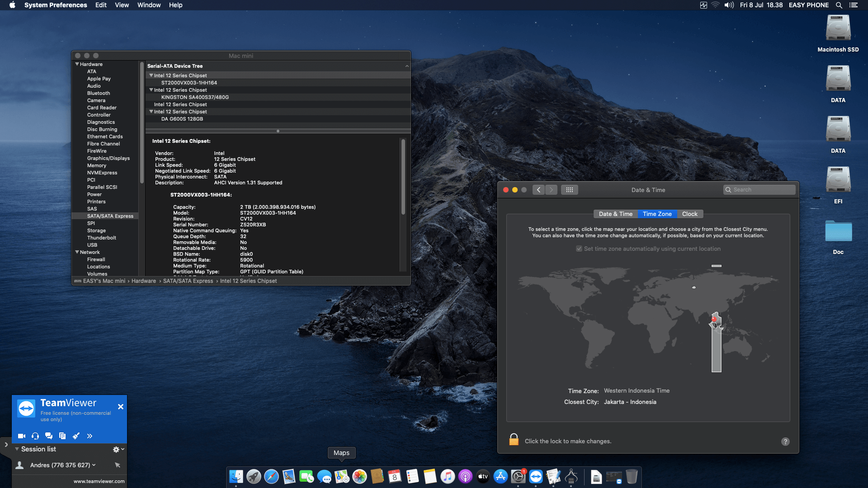
Task: Open Show All preferences grid button
Action: coord(569,190)
